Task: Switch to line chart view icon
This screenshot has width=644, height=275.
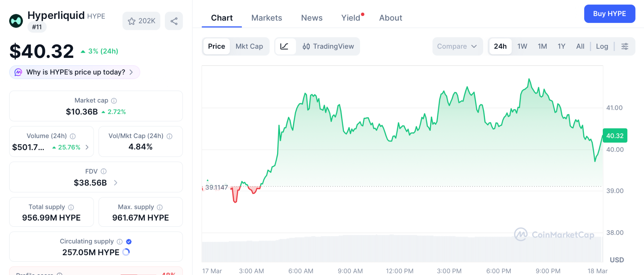Action: tap(285, 47)
